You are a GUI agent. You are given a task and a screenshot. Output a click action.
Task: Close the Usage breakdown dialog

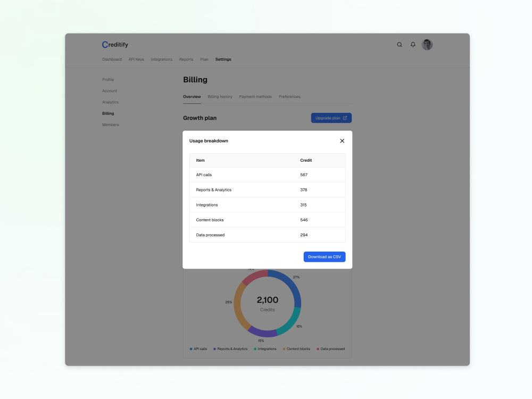pyautogui.click(x=342, y=141)
